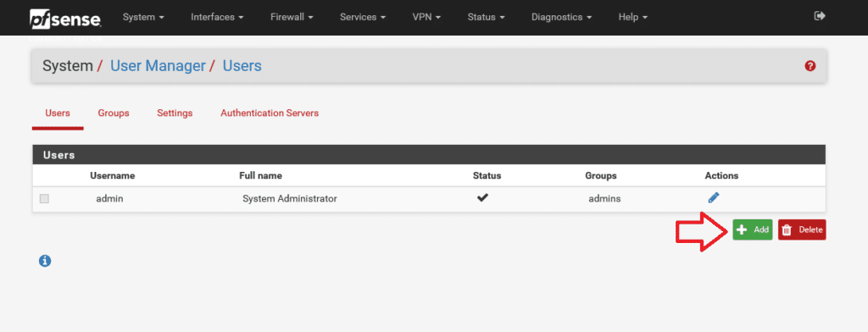The image size is (868, 332).
Task: Expand the Diagnostics menu
Action: 561,17
